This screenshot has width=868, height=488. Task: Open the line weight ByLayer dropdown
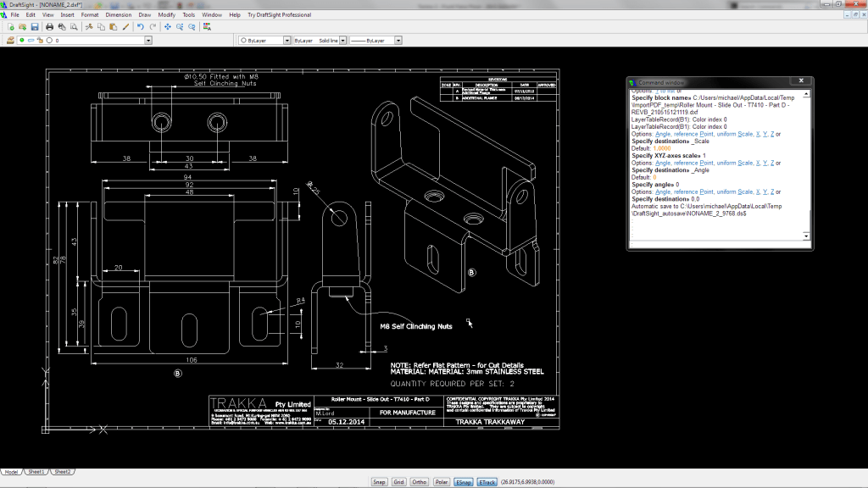coord(398,40)
